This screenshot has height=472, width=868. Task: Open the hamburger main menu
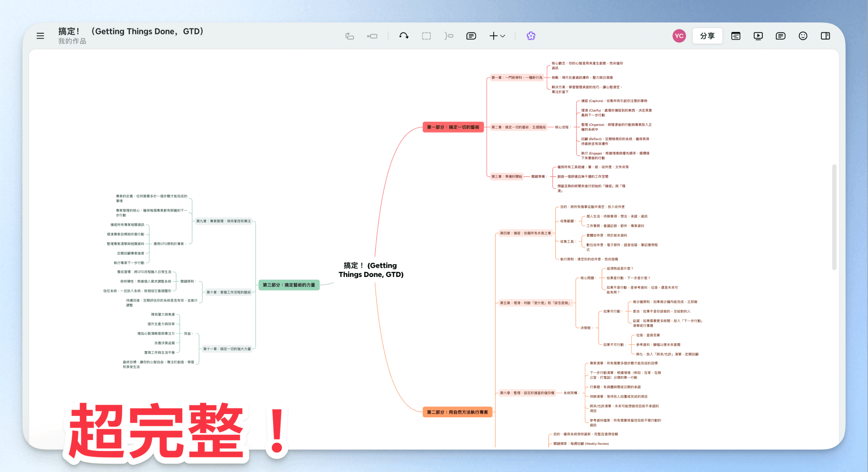click(x=40, y=36)
